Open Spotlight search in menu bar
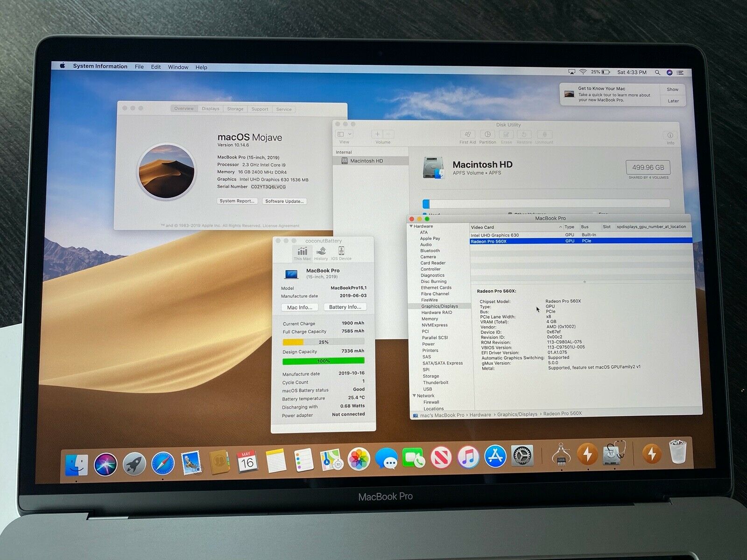Screen dimensions: 747x560 (x=657, y=72)
